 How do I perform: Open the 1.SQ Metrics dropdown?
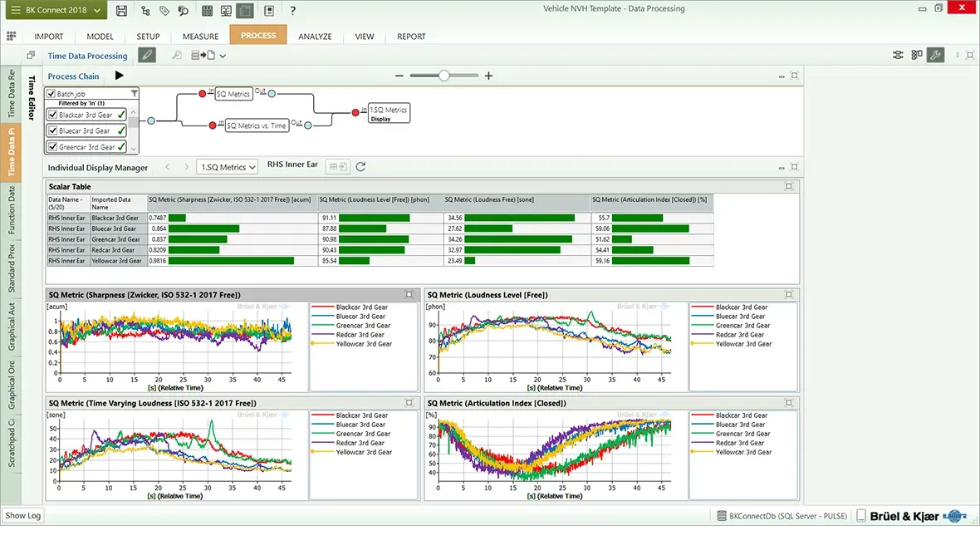pos(227,167)
